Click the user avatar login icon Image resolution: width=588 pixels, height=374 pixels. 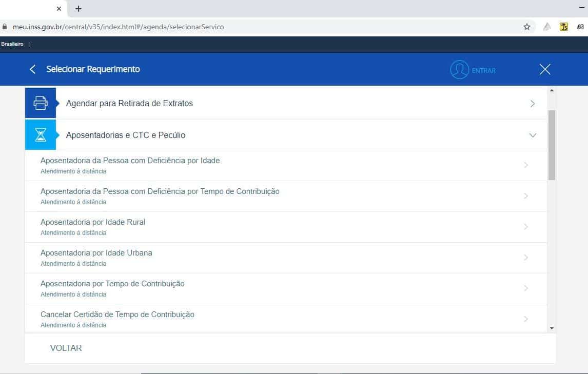click(459, 69)
